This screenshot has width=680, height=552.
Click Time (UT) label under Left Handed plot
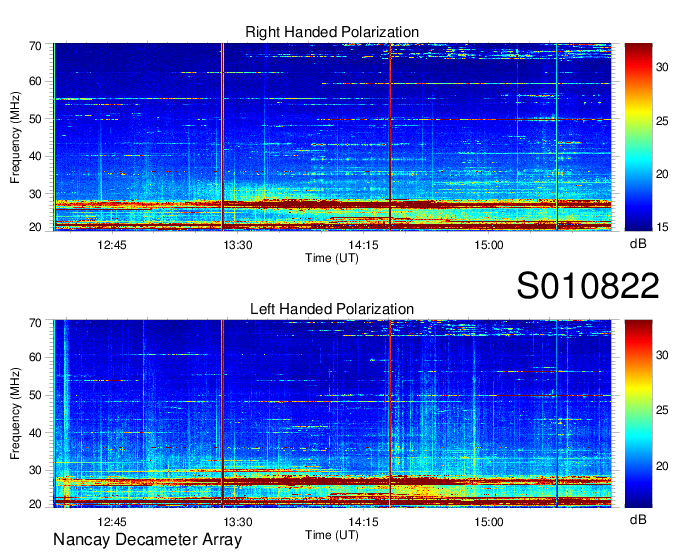point(332,535)
